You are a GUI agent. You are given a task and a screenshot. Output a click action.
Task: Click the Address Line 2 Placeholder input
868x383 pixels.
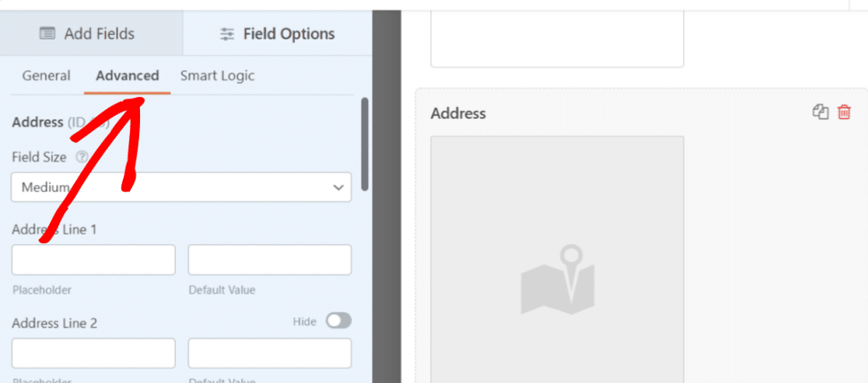(93, 353)
